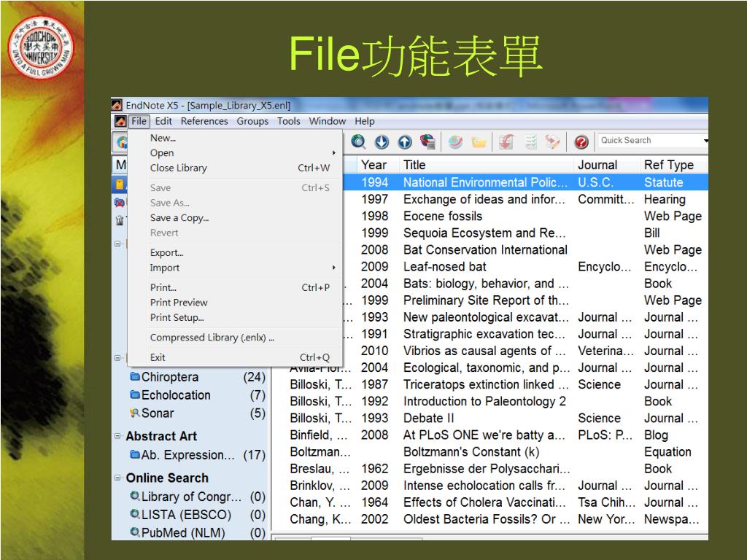Open the References menu
This screenshot has height=560, width=747.
point(204,121)
